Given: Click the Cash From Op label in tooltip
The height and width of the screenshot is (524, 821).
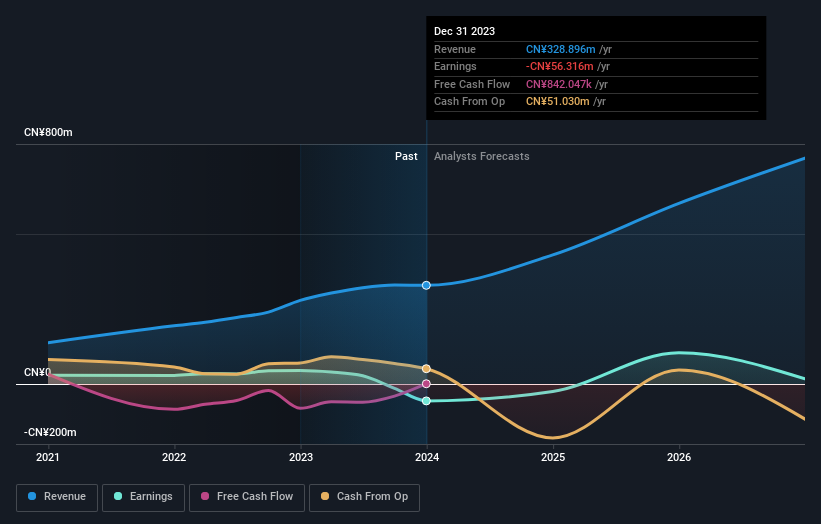Looking at the screenshot, I should tap(470, 102).
